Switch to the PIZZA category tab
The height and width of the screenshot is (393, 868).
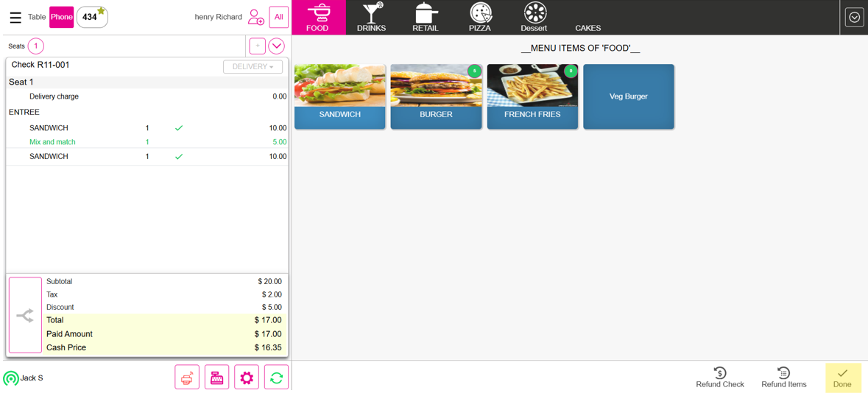479,18
